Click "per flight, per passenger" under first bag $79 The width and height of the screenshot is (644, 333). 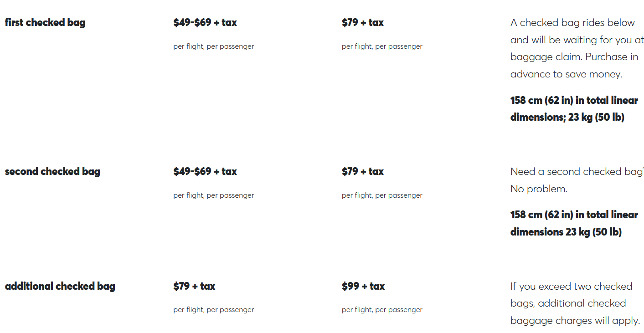click(x=382, y=46)
